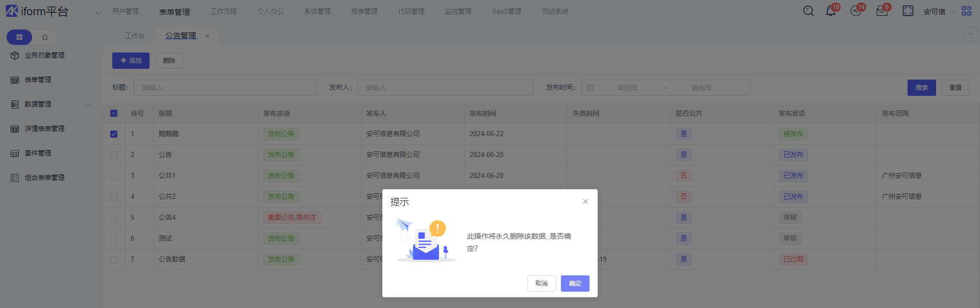Confirm deletion with 确定 button
980x308 pixels.
tap(575, 284)
